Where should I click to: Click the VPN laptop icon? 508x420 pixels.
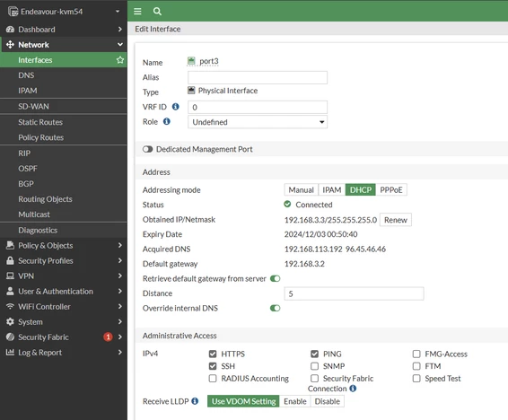tap(10, 276)
